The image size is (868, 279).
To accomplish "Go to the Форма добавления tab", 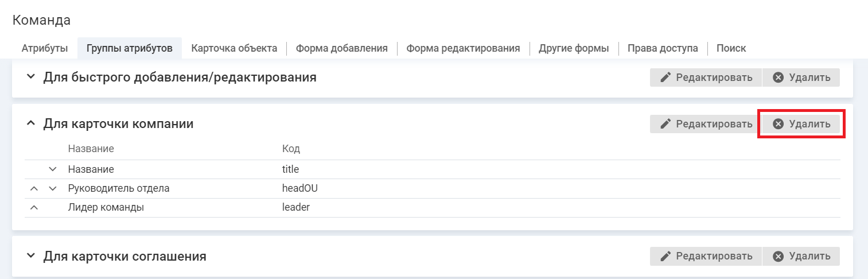I will click(x=342, y=48).
